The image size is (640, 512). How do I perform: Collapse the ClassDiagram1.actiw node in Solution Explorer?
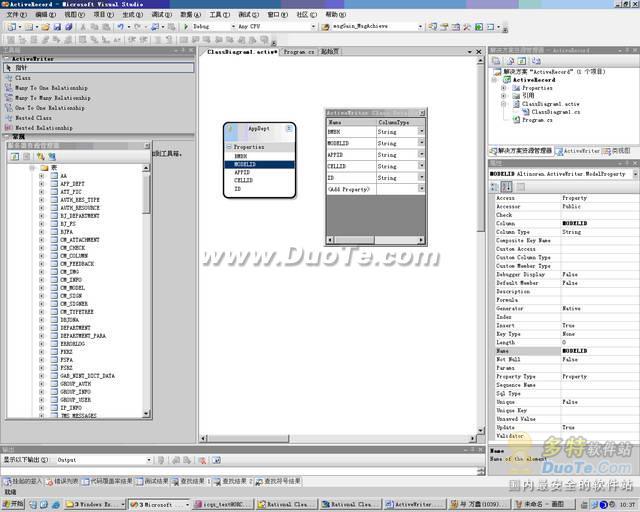(503, 104)
